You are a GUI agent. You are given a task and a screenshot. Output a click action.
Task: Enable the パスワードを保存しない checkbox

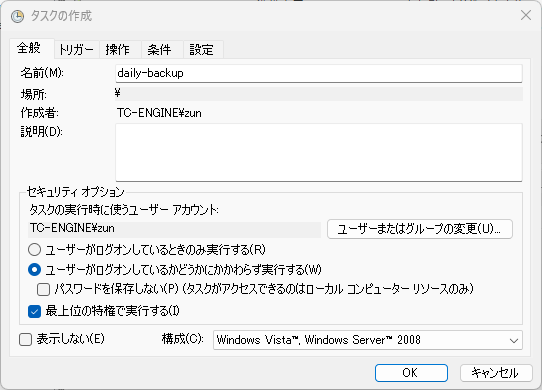43,289
